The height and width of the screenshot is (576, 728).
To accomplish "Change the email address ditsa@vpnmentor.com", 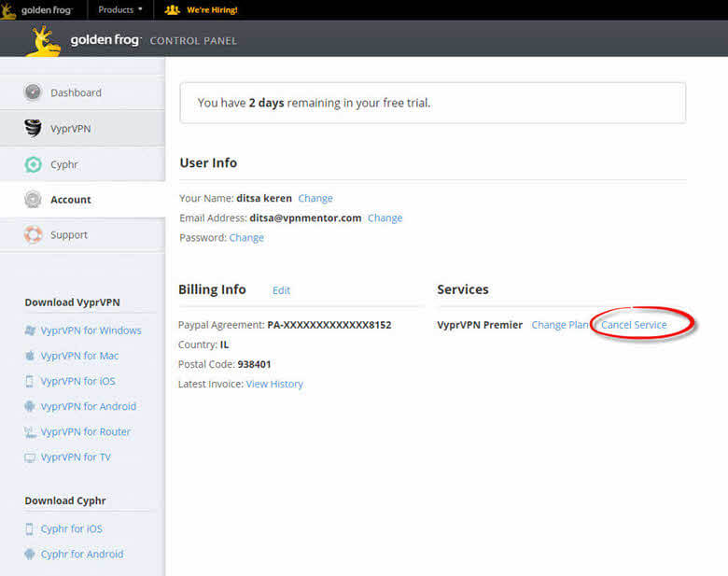I will 385,218.
